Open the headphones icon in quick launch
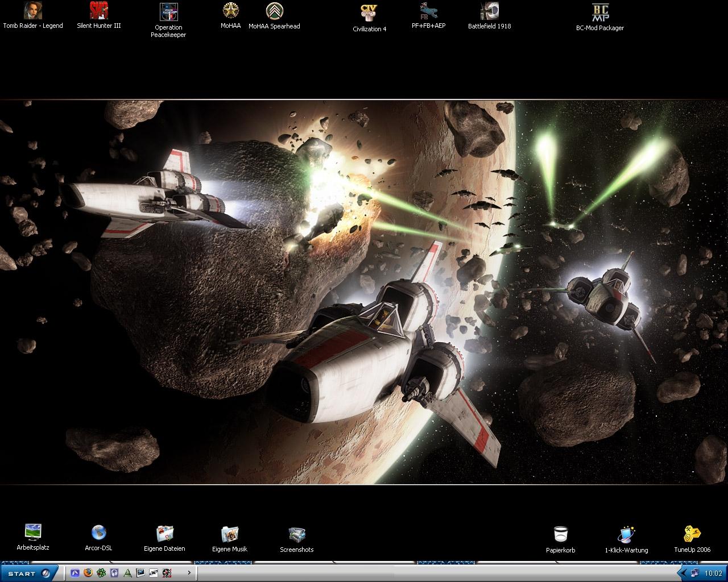The width and height of the screenshot is (728, 582). [x=114, y=573]
